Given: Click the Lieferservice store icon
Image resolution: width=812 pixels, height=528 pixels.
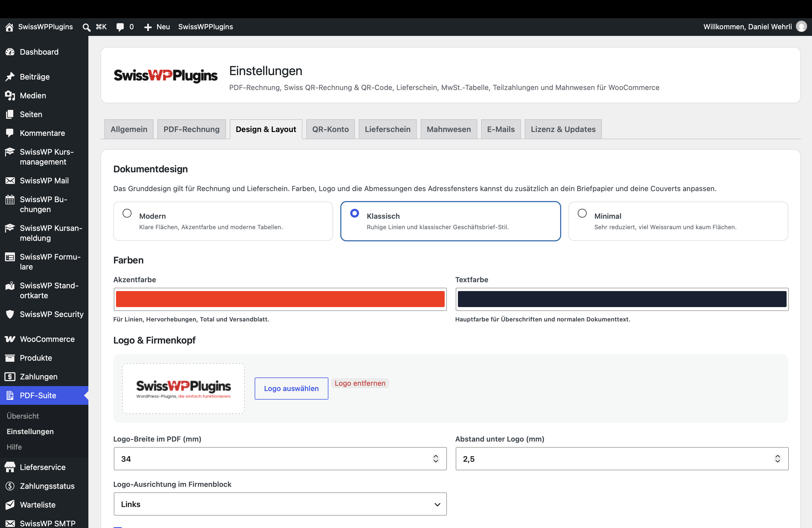Looking at the screenshot, I should click(10, 467).
